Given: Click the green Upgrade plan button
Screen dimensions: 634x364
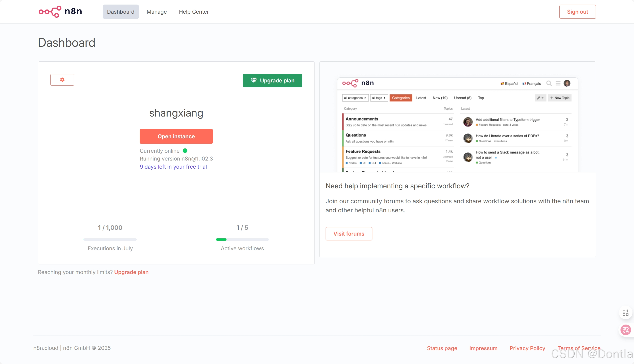Looking at the screenshot, I should coord(273,80).
